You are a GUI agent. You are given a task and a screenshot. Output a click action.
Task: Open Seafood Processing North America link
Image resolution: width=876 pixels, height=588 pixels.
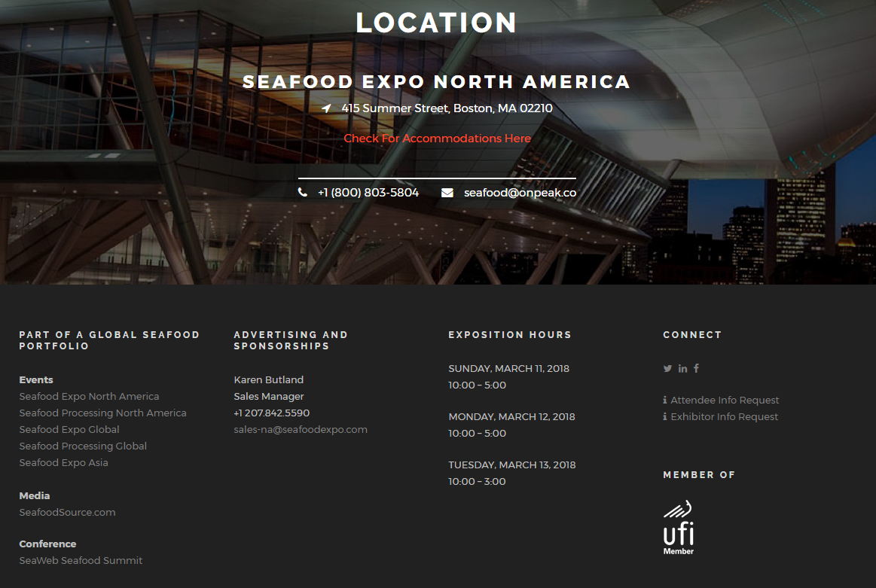[x=102, y=413]
